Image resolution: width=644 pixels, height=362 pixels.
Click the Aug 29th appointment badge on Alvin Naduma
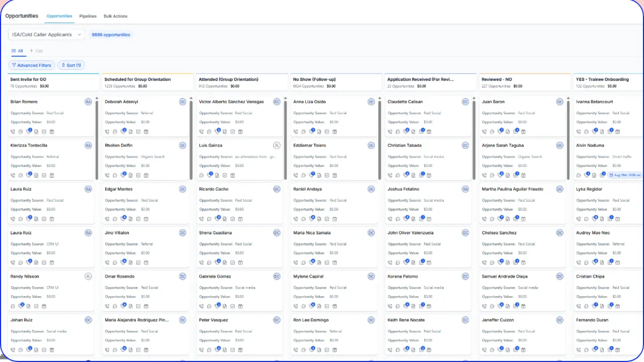pos(626,175)
